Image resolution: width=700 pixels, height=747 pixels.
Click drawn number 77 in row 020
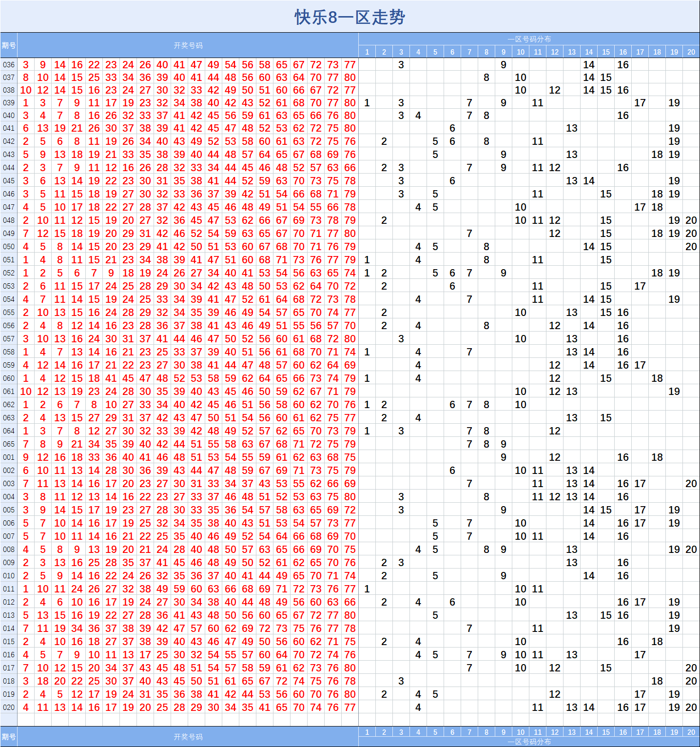coord(350,708)
